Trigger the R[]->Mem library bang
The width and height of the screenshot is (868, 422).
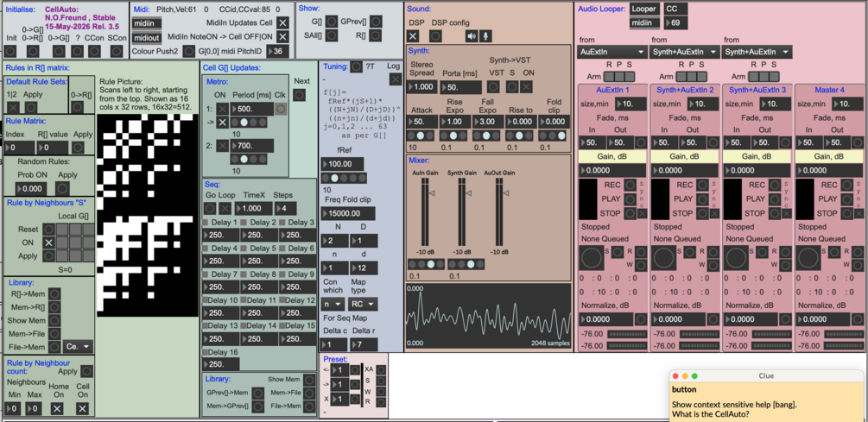[x=54, y=293]
